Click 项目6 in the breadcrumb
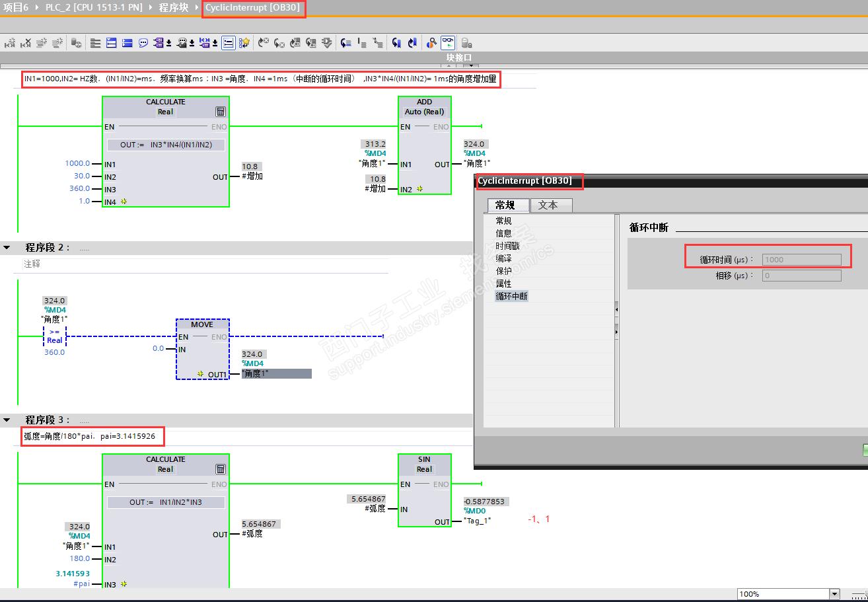The height and width of the screenshot is (602, 868). coord(16,7)
